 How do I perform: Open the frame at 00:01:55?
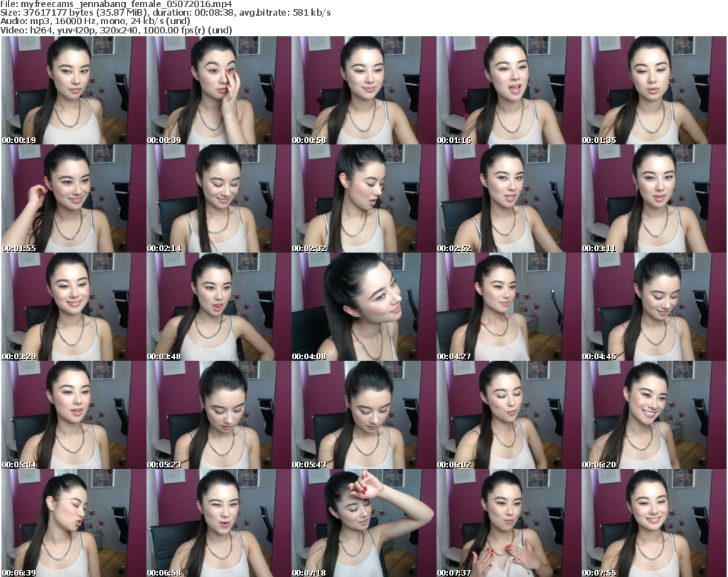[x=73, y=198]
